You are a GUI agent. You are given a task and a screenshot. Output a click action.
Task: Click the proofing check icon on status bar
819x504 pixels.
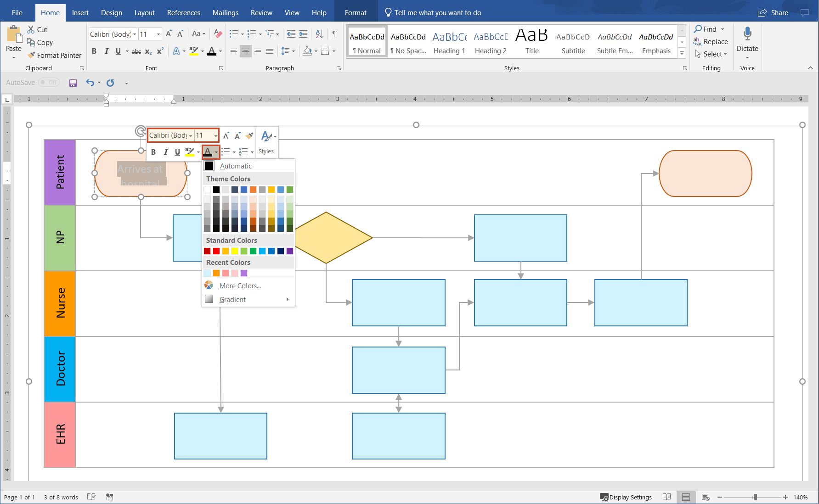(91, 497)
